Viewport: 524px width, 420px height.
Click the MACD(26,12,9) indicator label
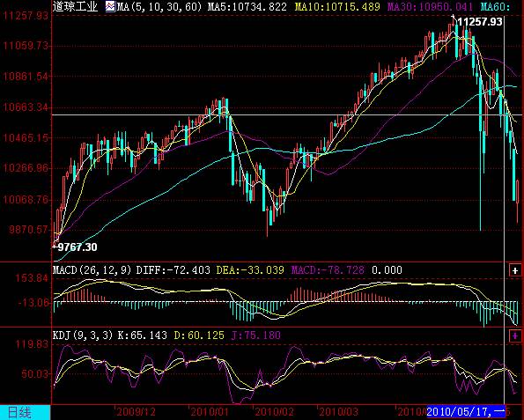[x=92, y=270]
